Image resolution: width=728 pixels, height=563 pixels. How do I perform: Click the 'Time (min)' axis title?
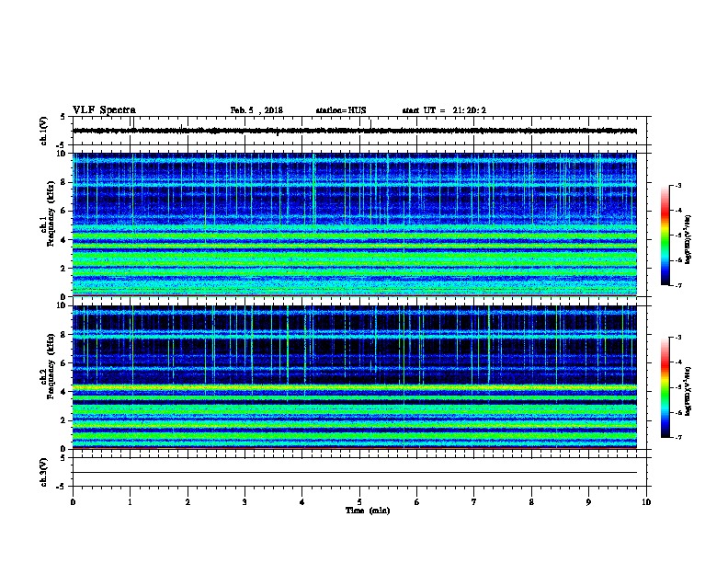(368, 511)
